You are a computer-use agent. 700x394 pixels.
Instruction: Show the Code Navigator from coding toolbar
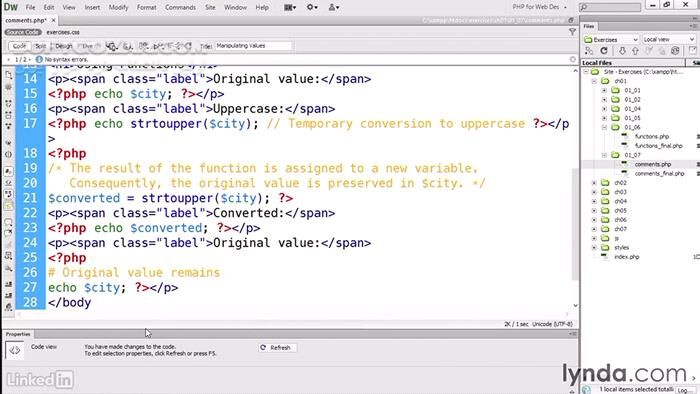point(8,87)
